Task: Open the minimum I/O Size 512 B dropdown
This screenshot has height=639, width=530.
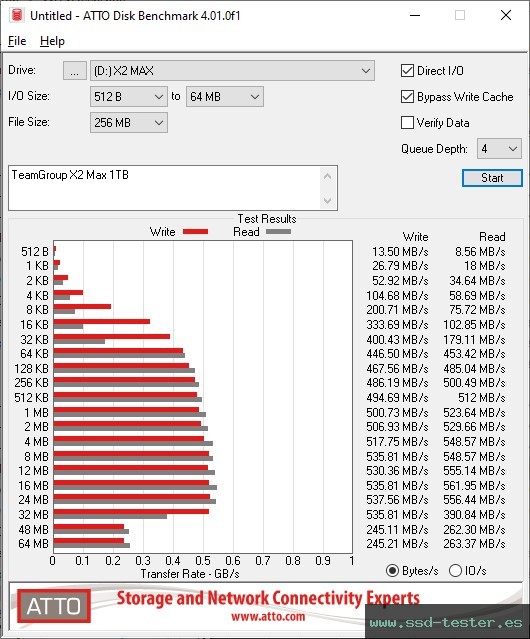Action: tap(129, 97)
